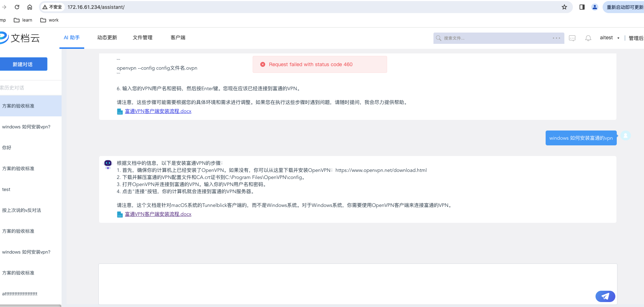644x307 pixels.
Task: Click the address bar URL
Action: (x=96, y=7)
